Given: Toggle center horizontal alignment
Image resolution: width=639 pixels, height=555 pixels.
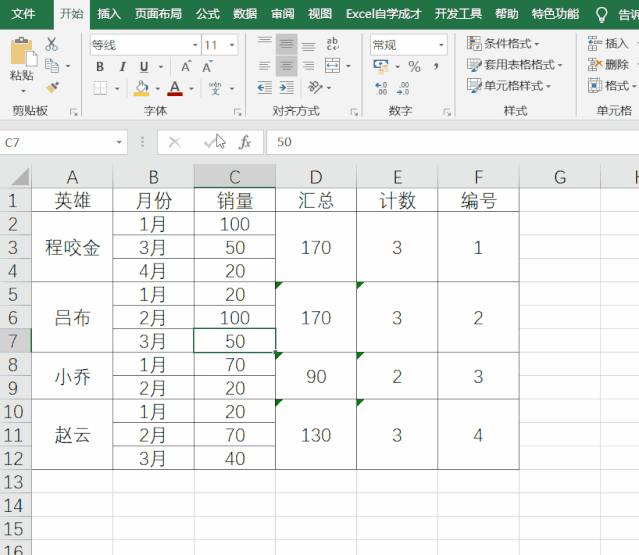Looking at the screenshot, I should tap(286, 66).
